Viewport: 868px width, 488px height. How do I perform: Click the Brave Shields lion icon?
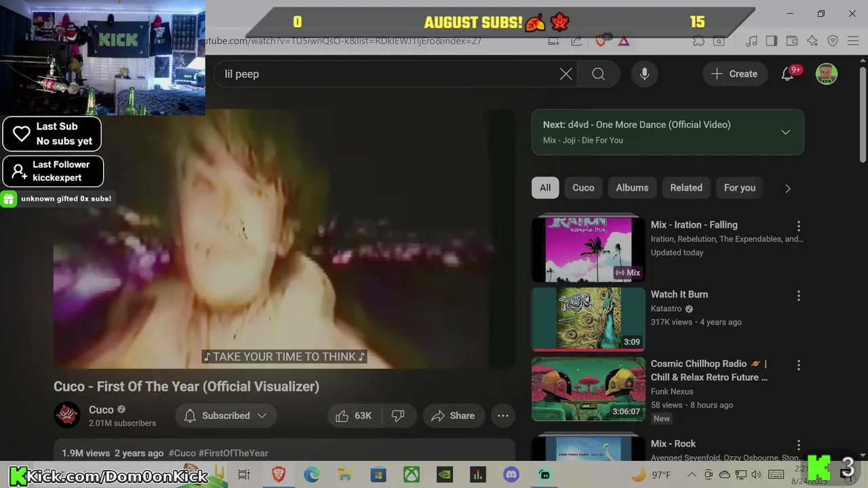(600, 41)
